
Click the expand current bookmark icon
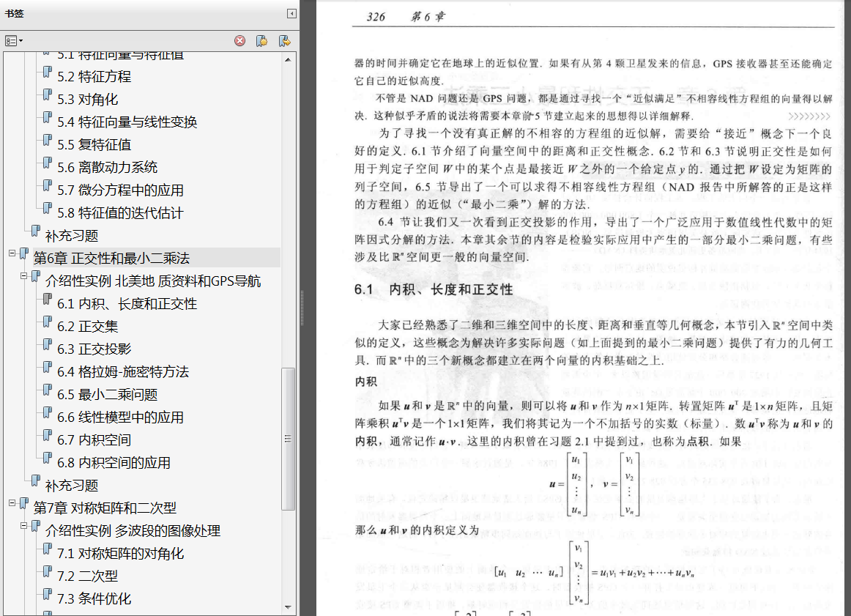[284, 41]
